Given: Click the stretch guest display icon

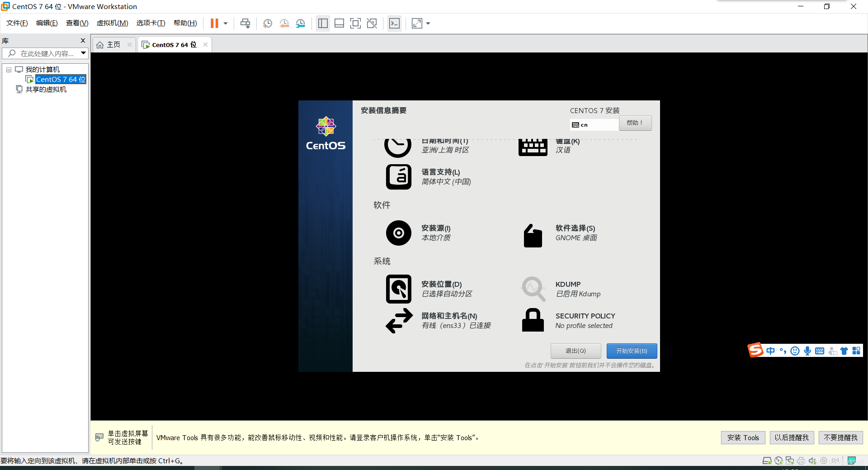Looking at the screenshot, I should point(417,23).
